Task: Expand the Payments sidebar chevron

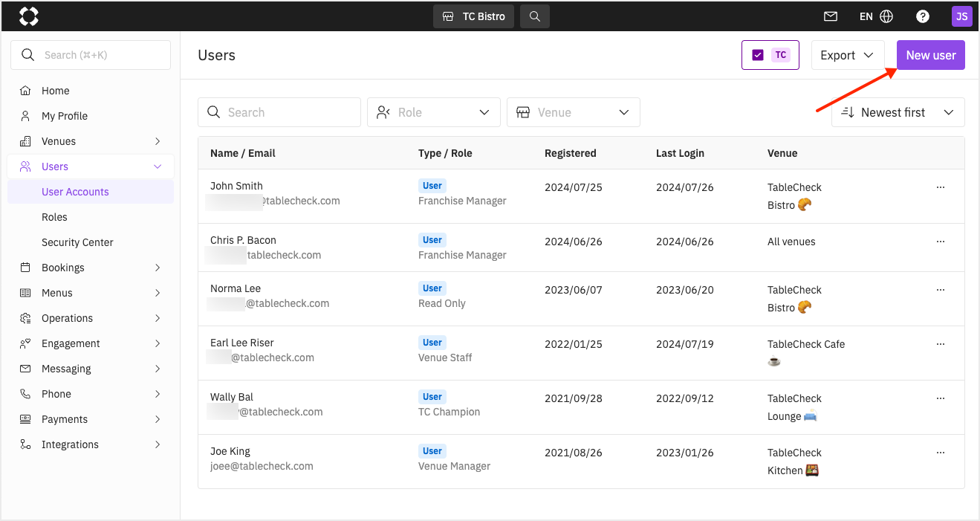Action: tap(158, 419)
